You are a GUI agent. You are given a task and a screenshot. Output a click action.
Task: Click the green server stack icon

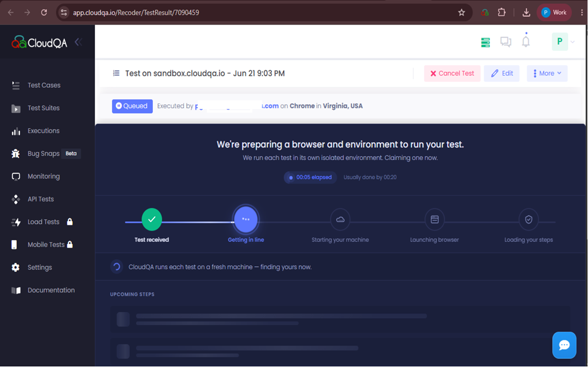[x=485, y=42]
